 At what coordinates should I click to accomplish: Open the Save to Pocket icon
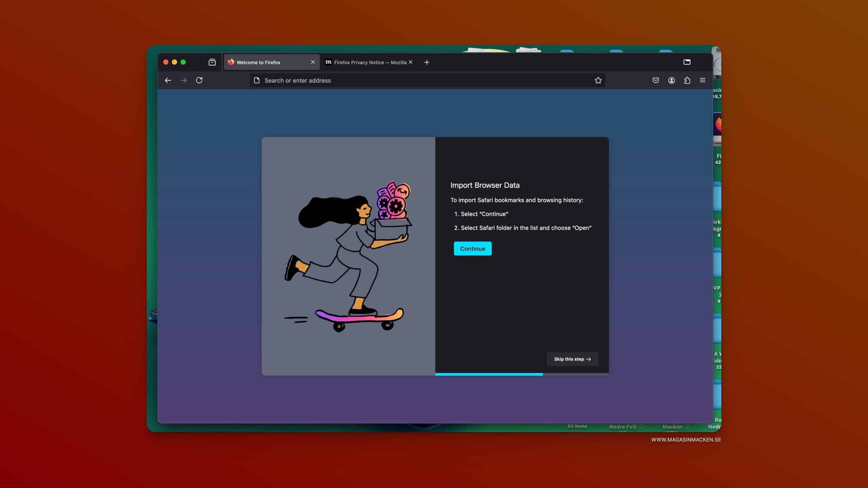[x=656, y=80]
